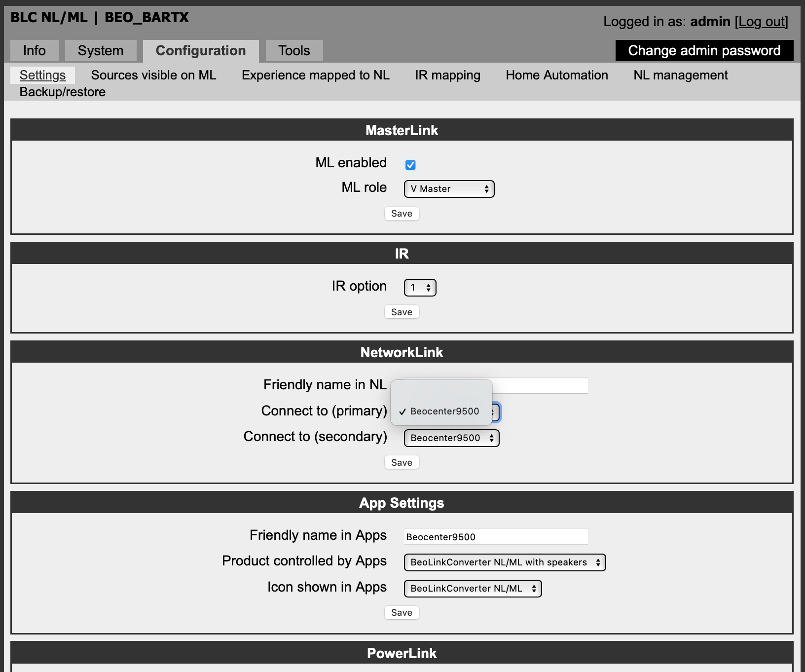Image resolution: width=805 pixels, height=672 pixels.
Task: Open the Backup/restore page
Action: tap(63, 92)
